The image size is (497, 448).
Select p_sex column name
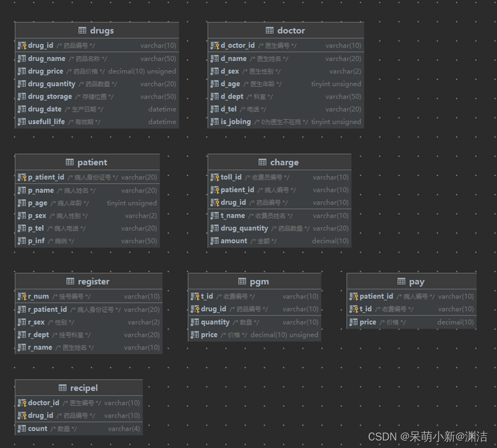click(37, 216)
